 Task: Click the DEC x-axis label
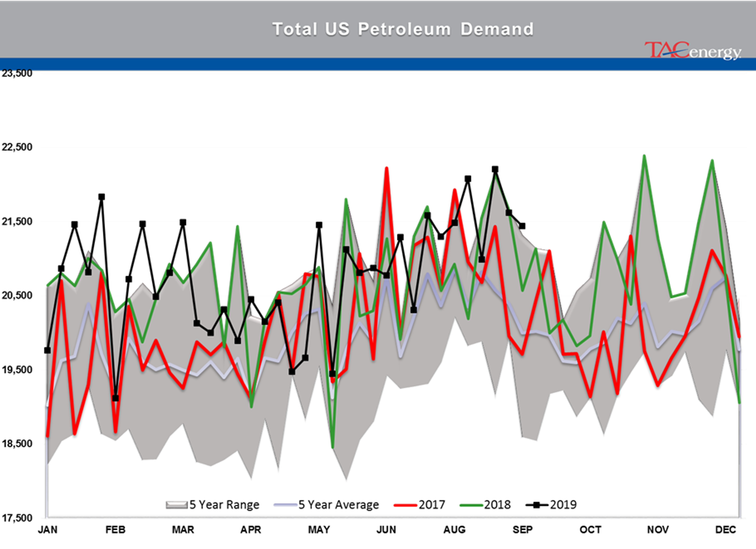[726, 530]
